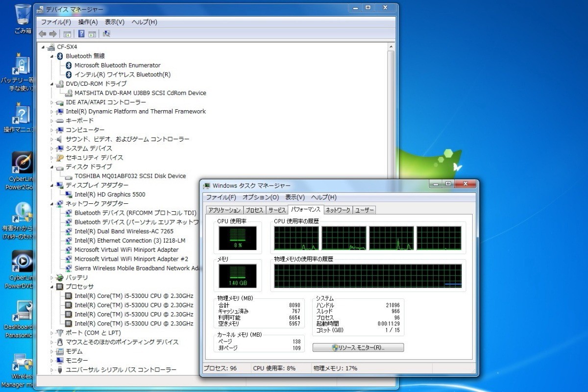The width and height of the screenshot is (588, 392).
Task: Expand the セキュリティ デバイス category
Action: [x=52, y=158]
